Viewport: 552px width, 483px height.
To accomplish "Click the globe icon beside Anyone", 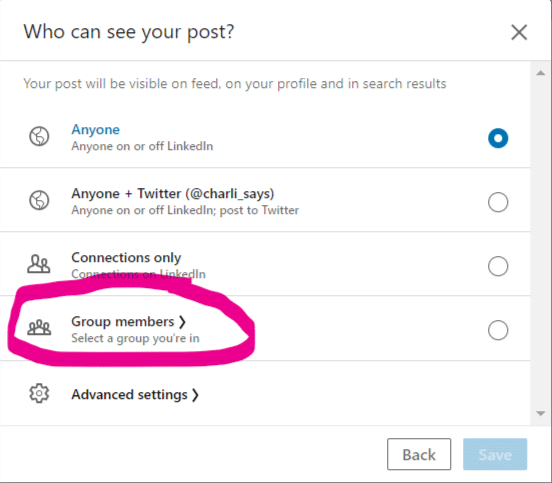I will pos(39,136).
